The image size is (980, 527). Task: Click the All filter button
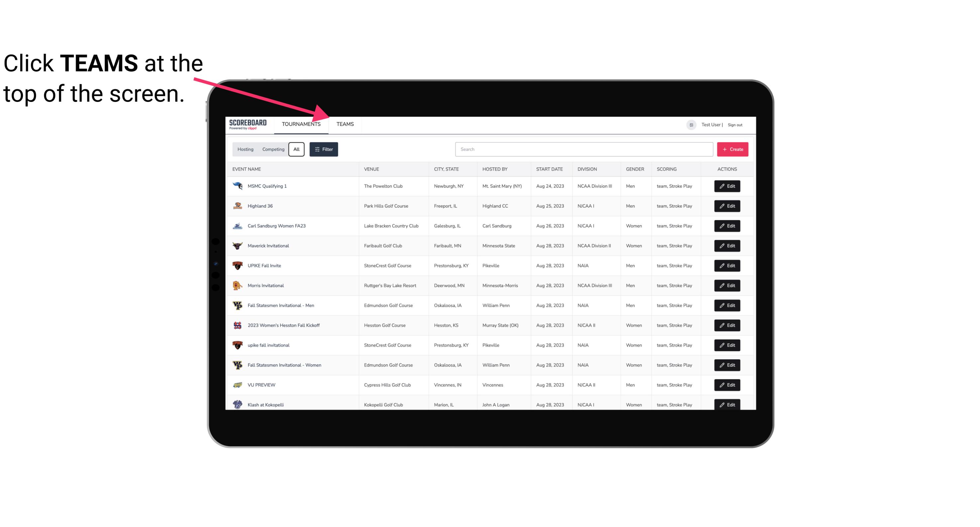297,149
